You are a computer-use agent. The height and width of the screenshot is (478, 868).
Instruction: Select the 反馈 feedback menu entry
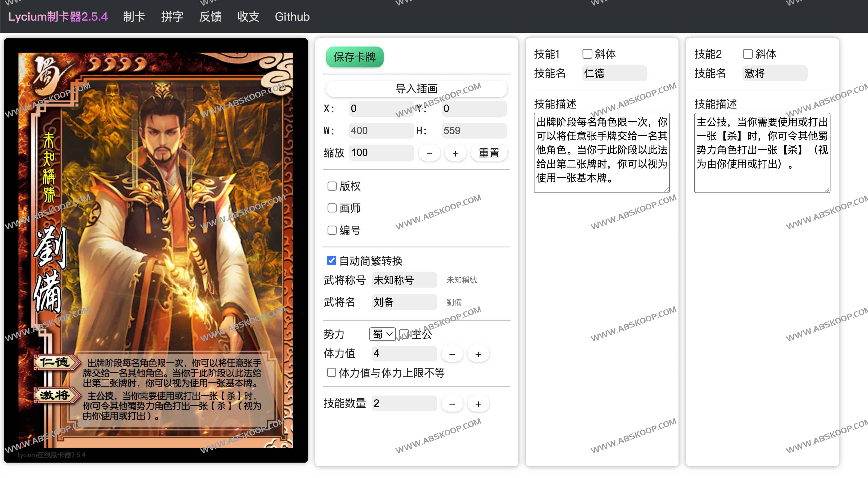tap(210, 16)
